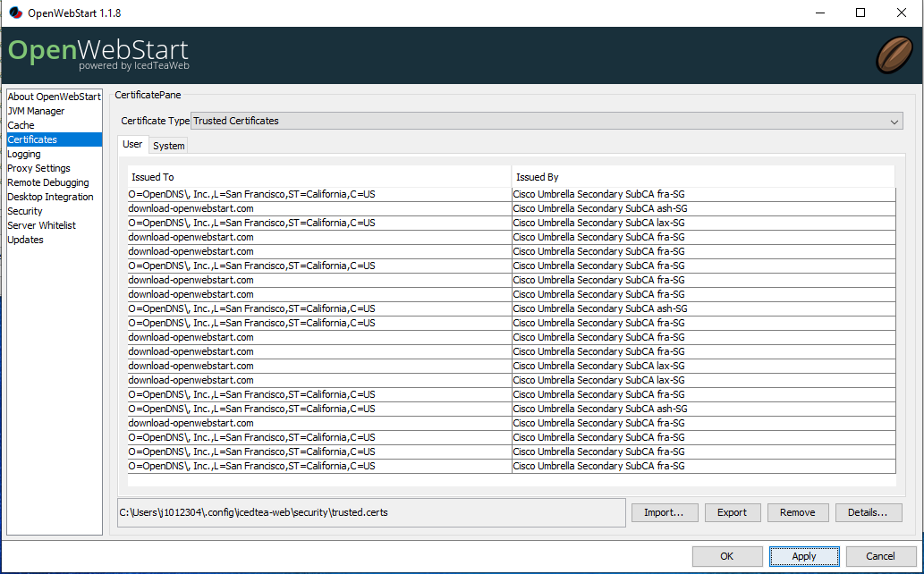Select O=OpenDNS cell issued by lax-SG
This screenshot has width=924, height=574.
coord(319,223)
